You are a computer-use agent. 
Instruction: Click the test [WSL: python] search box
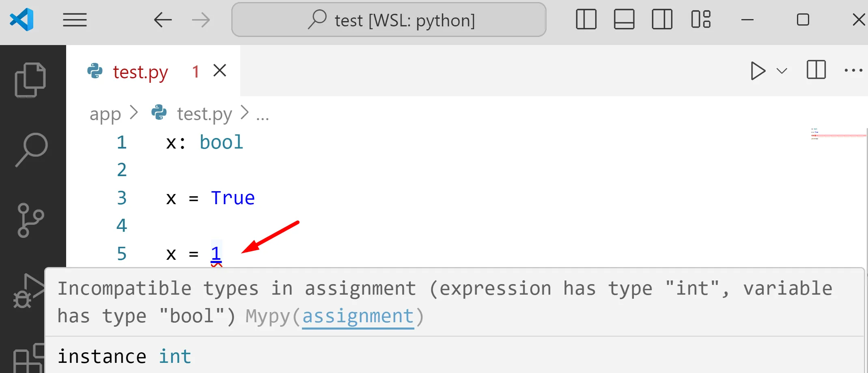[x=389, y=20]
